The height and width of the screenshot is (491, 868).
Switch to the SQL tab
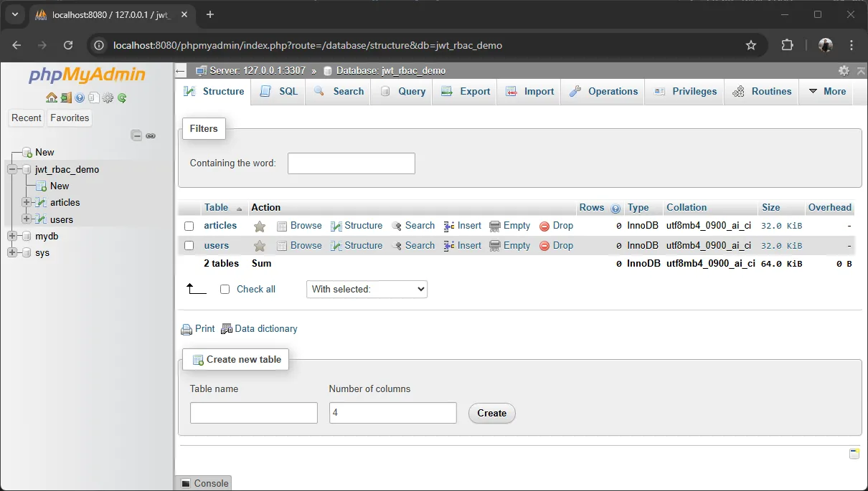(x=278, y=92)
